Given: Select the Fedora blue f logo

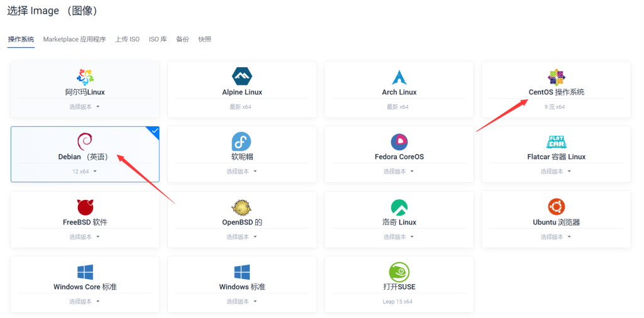Looking at the screenshot, I should point(241,141).
